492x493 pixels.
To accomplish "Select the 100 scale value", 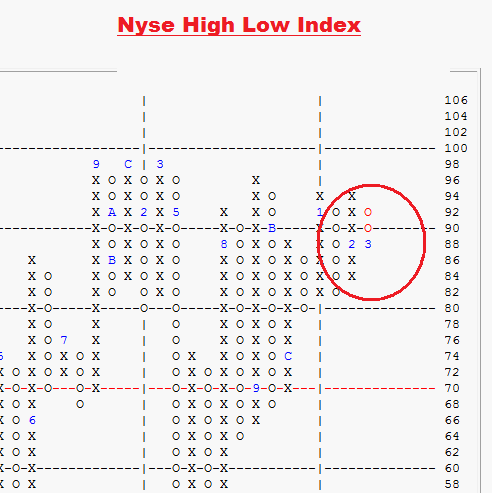I will [x=456, y=148].
